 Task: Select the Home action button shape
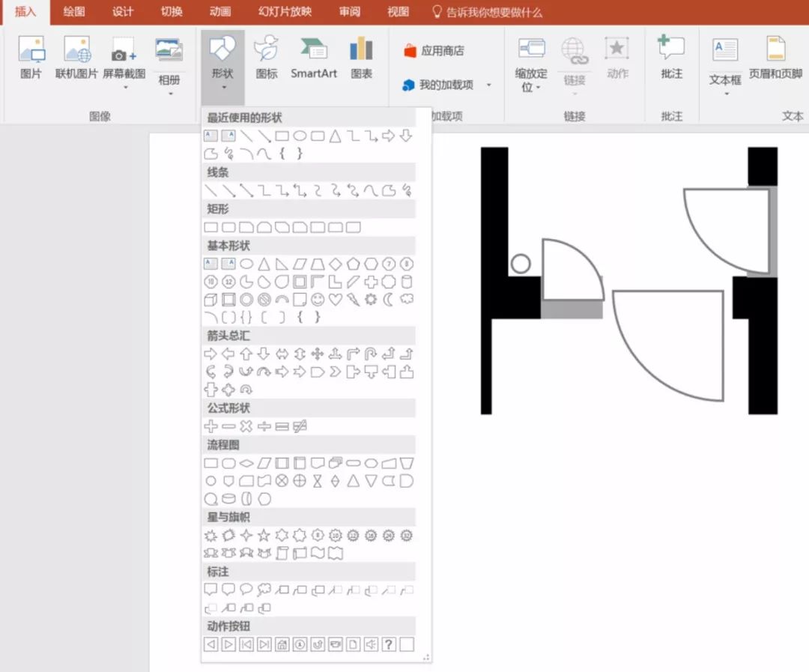pyautogui.click(x=282, y=644)
